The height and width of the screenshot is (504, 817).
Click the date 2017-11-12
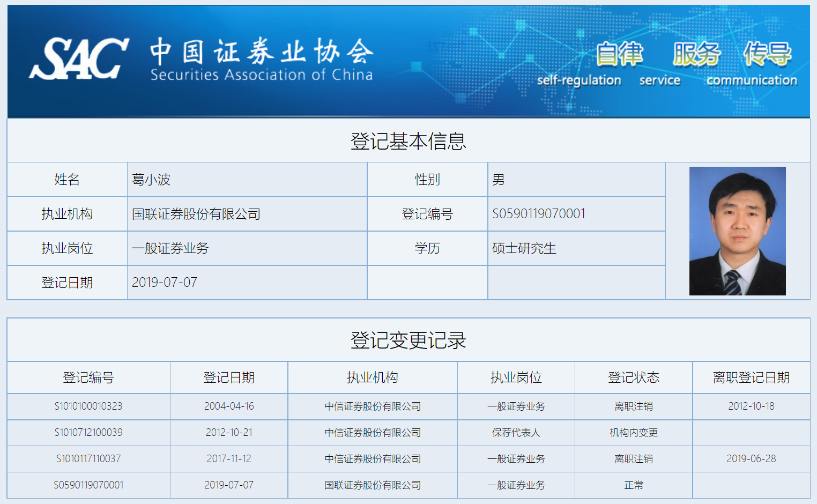click(229, 459)
